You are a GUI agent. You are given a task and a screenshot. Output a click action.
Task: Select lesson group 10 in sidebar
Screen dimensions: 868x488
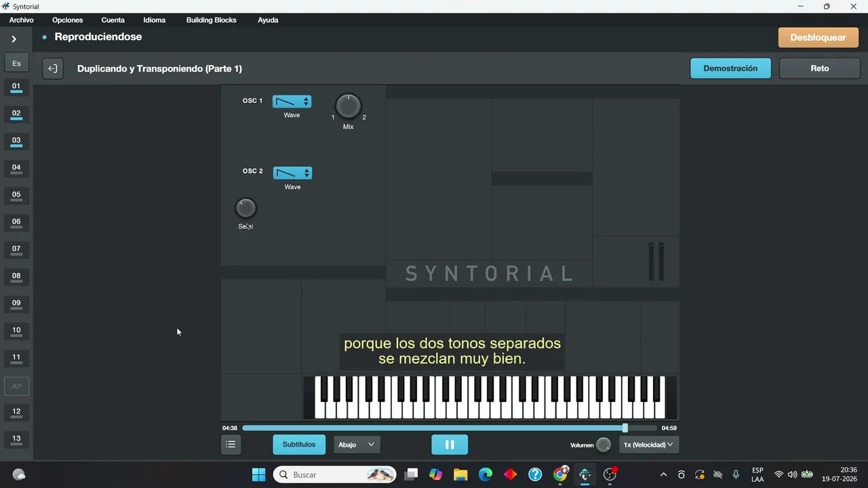pyautogui.click(x=16, y=331)
